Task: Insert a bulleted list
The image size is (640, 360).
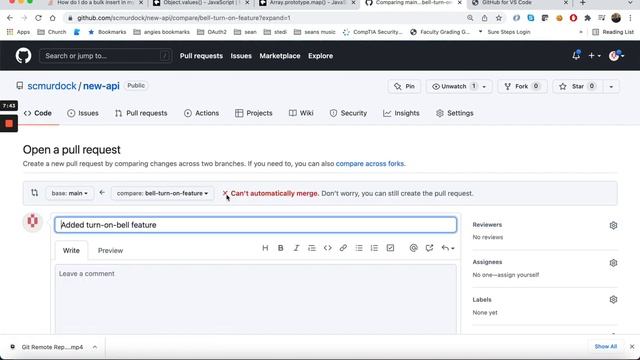Action: click(359, 248)
